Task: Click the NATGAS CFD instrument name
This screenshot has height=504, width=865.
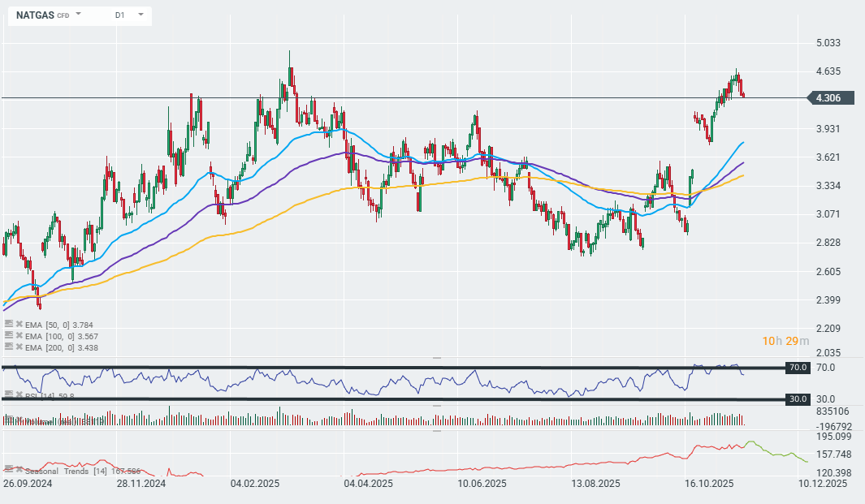Action: click(35, 15)
